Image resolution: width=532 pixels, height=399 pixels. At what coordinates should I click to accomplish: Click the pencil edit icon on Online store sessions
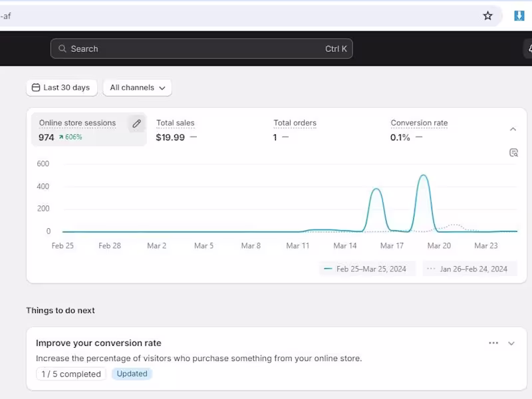tap(136, 124)
